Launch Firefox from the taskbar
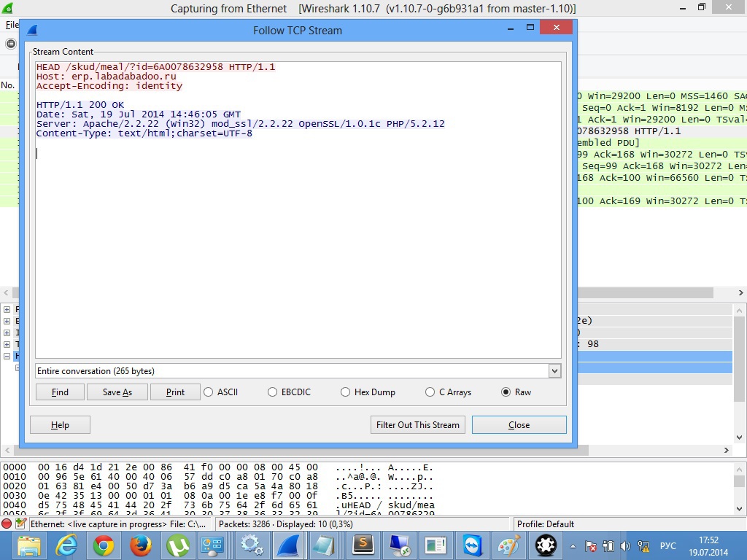Screen dimensions: 747x560 pos(140,545)
